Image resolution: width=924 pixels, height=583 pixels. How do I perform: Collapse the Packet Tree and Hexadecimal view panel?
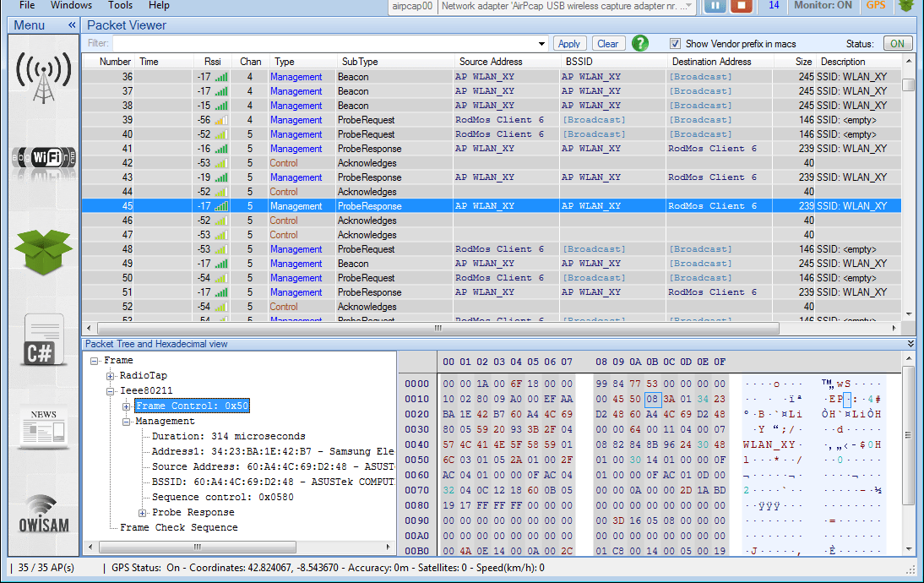[911, 344]
